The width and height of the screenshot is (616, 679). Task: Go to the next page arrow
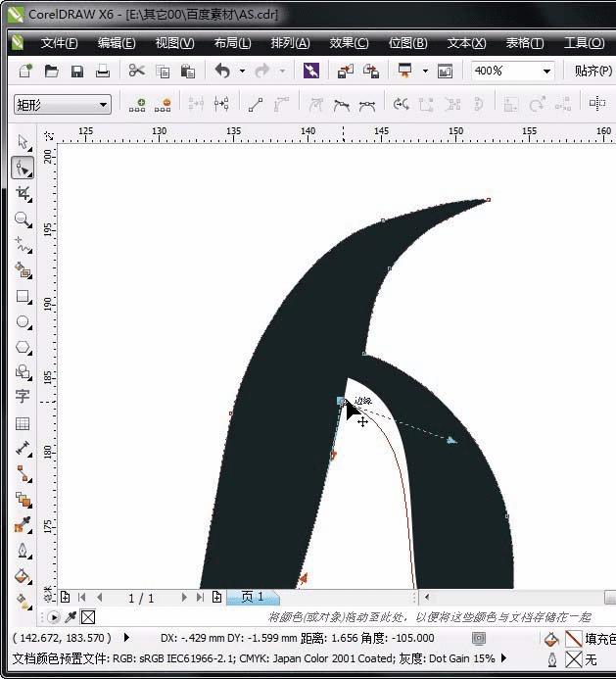click(183, 597)
